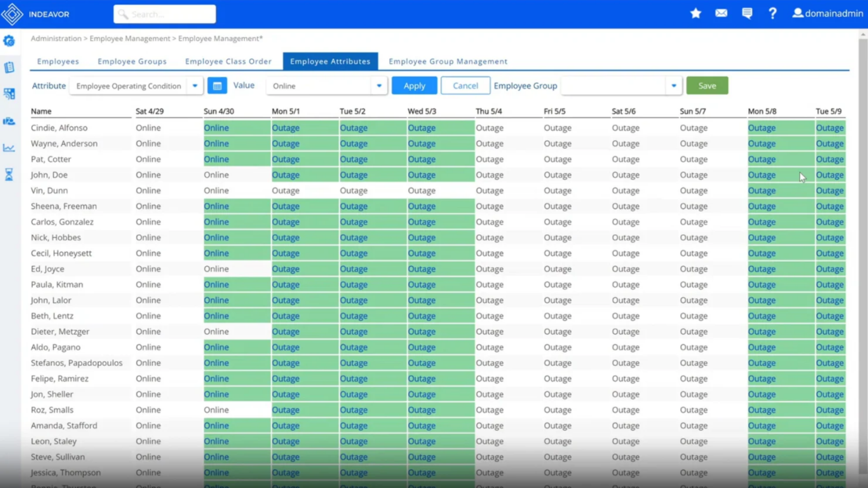
Task: Select employee row Wayne, Anderson
Action: click(64, 144)
